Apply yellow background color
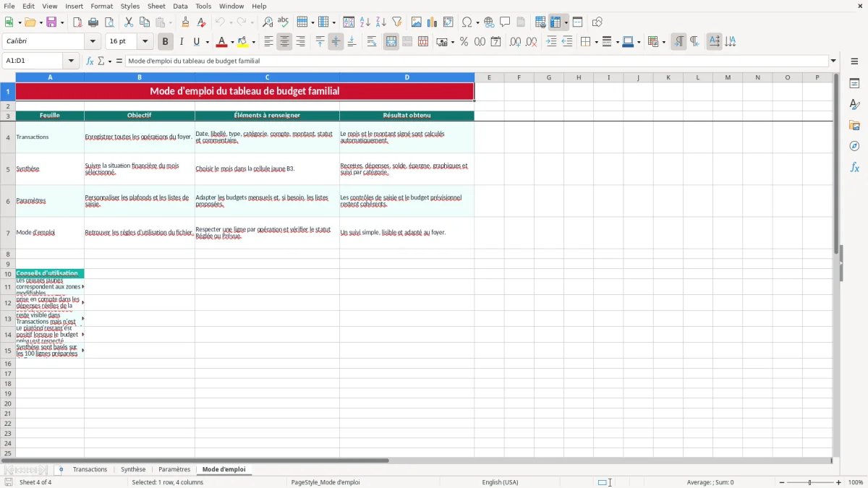868x488 pixels. click(243, 42)
